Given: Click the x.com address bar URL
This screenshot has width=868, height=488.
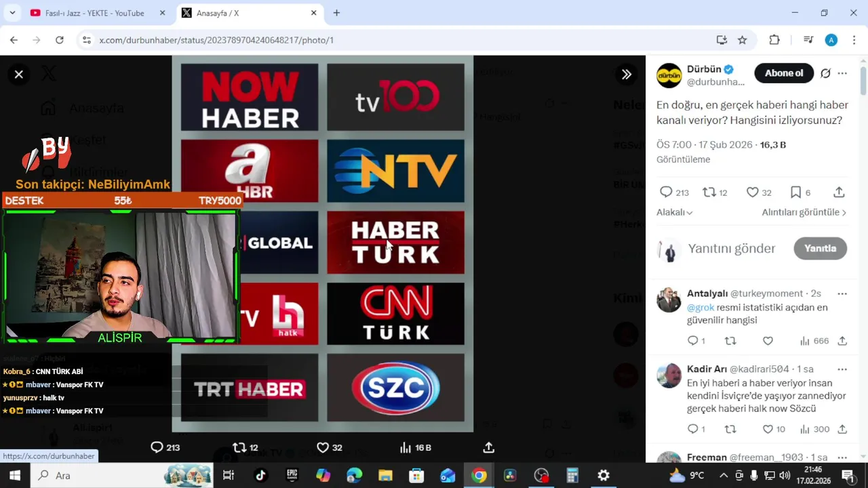Looking at the screenshot, I should [216, 40].
